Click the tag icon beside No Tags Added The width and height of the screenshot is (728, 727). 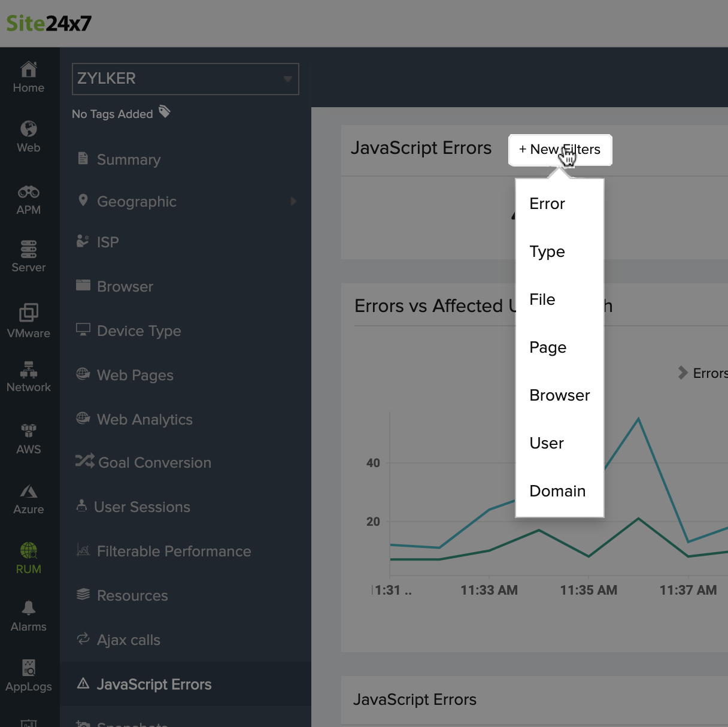click(165, 112)
